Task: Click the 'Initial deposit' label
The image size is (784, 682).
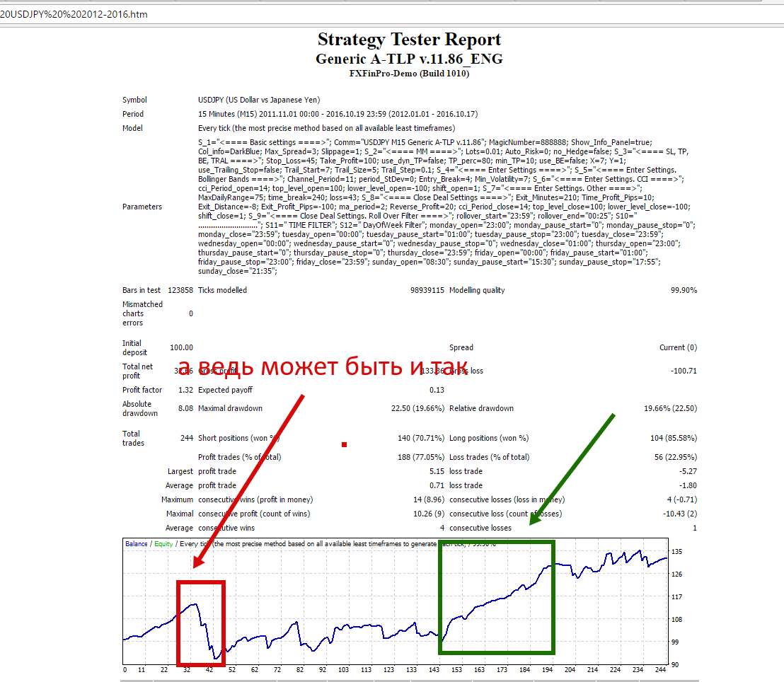Action: (134, 347)
